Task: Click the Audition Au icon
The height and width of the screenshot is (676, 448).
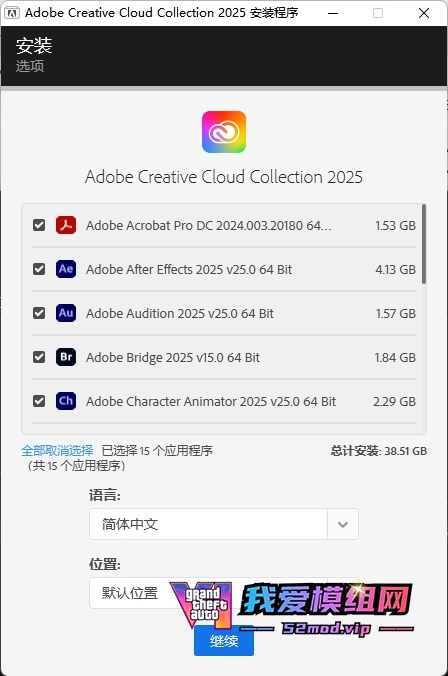Action: [x=66, y=313]
